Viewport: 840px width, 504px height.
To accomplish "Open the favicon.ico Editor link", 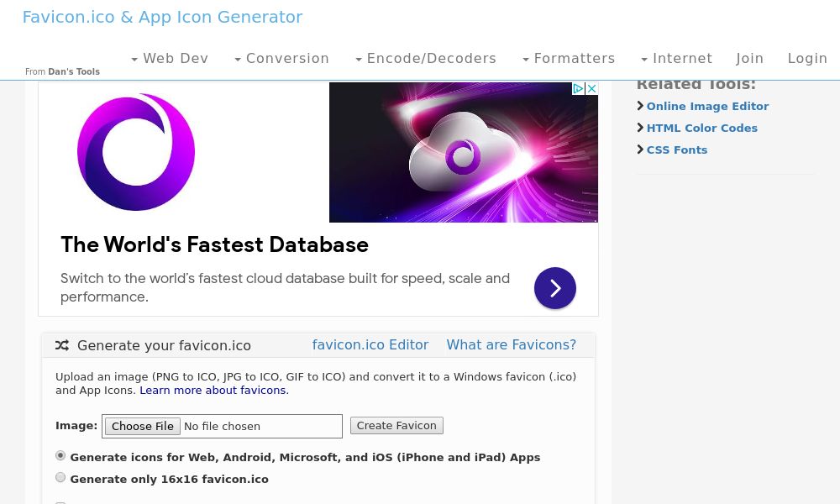I will [370, 344].
